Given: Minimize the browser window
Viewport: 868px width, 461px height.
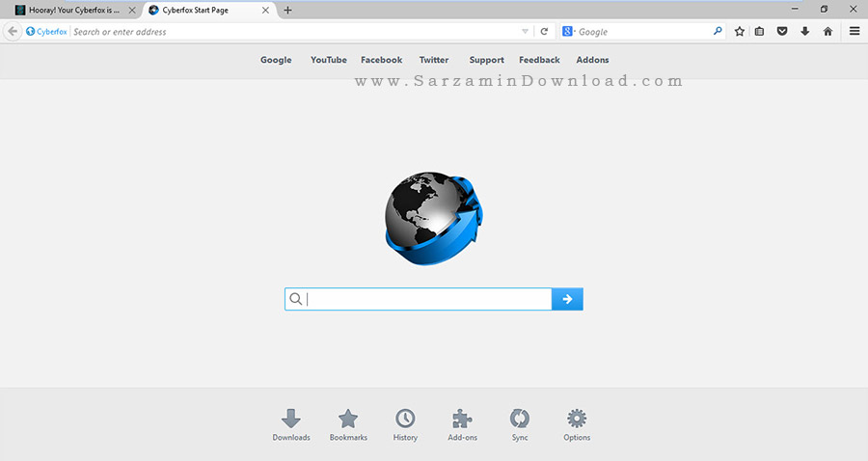Looking at the screenshot, I should click(795, 9).
